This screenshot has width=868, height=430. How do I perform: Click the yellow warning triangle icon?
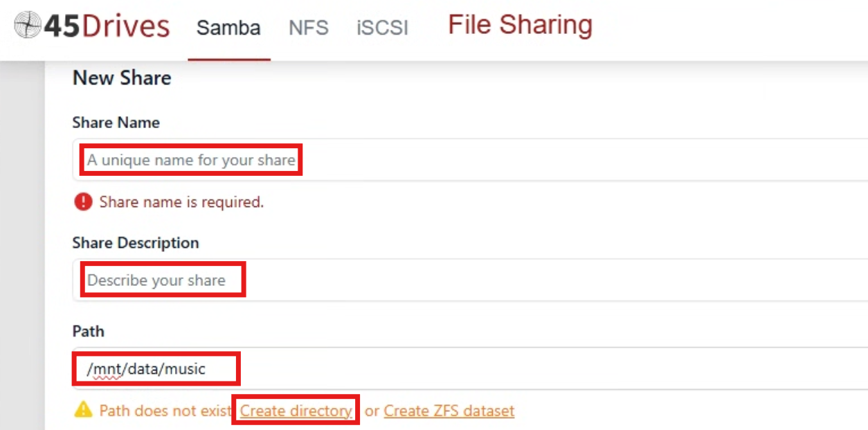[x=83, y=410]
